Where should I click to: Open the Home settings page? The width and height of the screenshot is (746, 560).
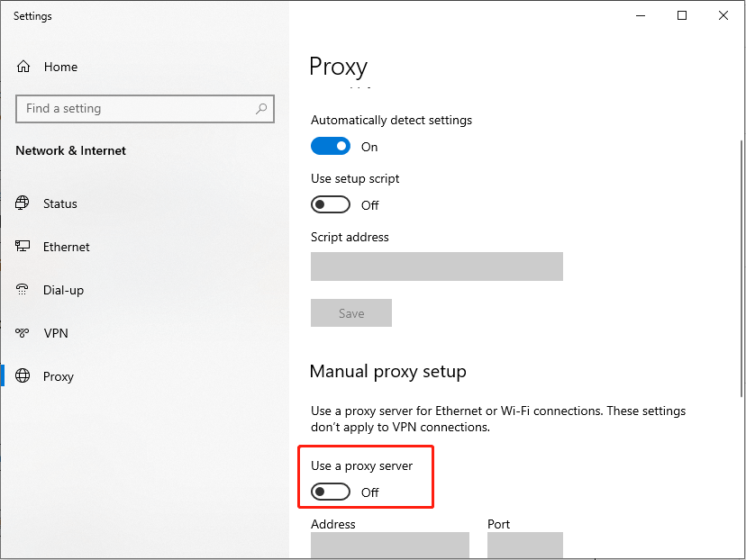pos(60,67)
